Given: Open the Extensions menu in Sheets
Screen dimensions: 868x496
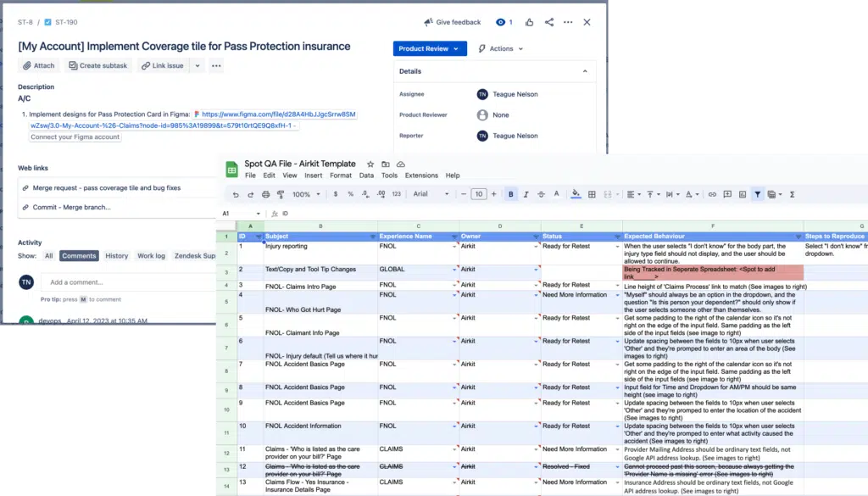Looking at the screenshot, I should [421, 176].
